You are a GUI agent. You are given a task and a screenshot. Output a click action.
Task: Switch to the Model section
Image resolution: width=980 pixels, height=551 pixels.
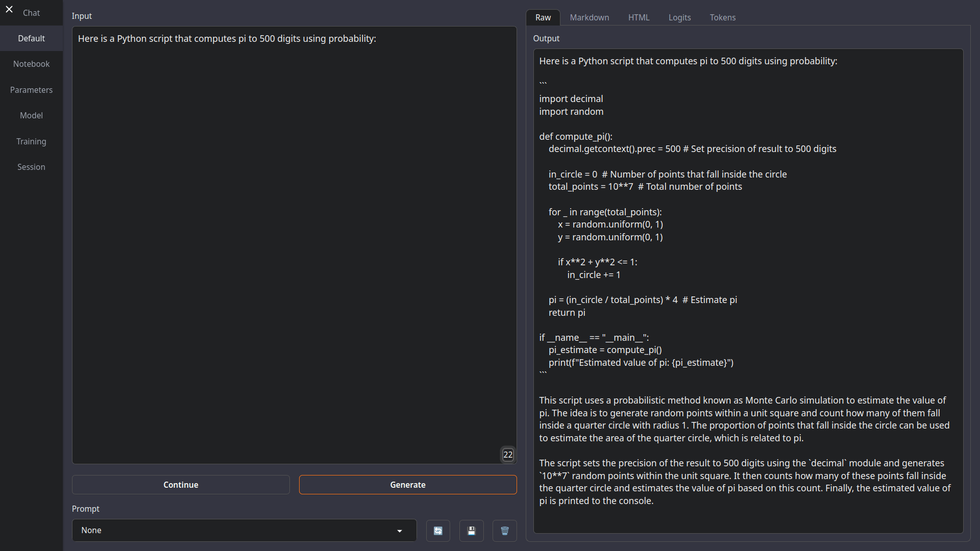[31, 115]
